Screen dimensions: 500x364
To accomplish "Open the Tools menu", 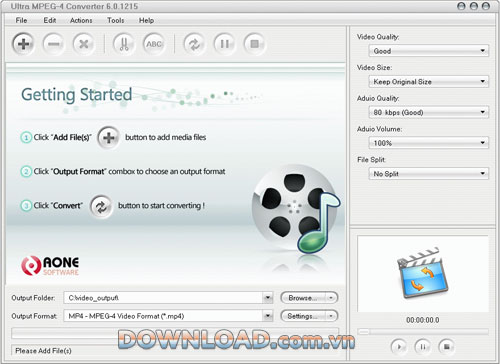I will [116, 20].
